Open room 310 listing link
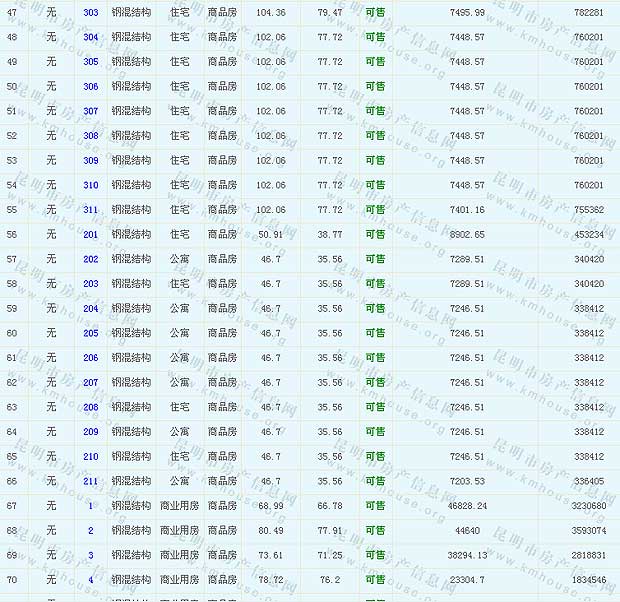The height and width of the screenshot is (602, 620). coord(91,185)
